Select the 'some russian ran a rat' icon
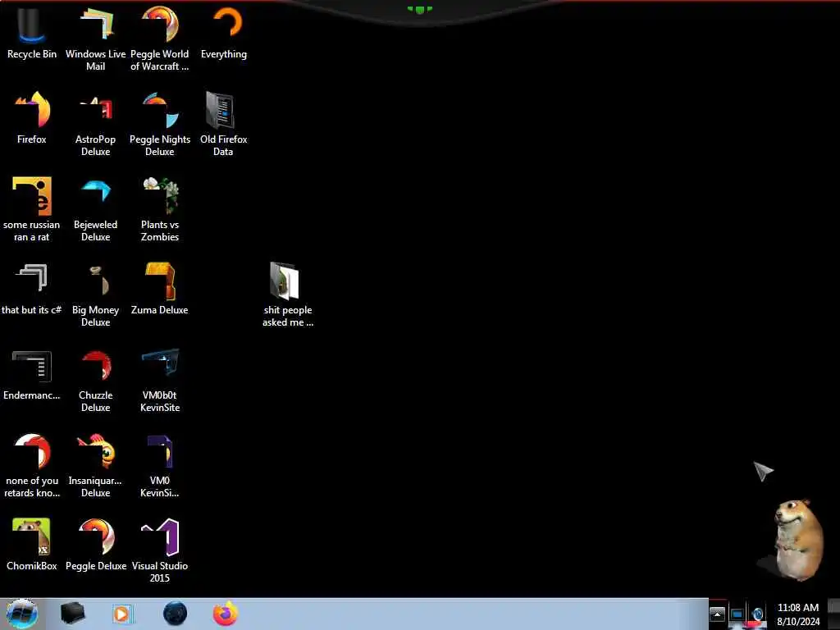The width and height of the screenshot is (840, 630). (32, 208)
